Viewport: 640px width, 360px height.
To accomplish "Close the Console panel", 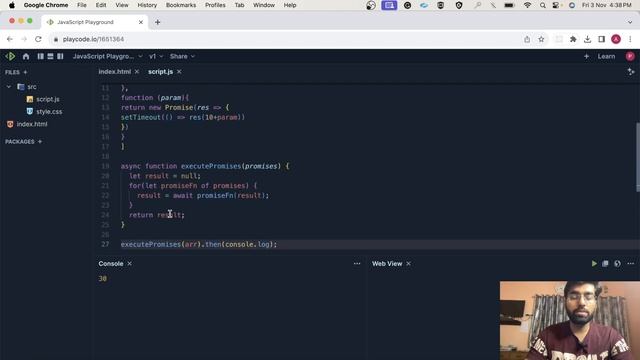I will pyautogui.click(x=129, y=264).
